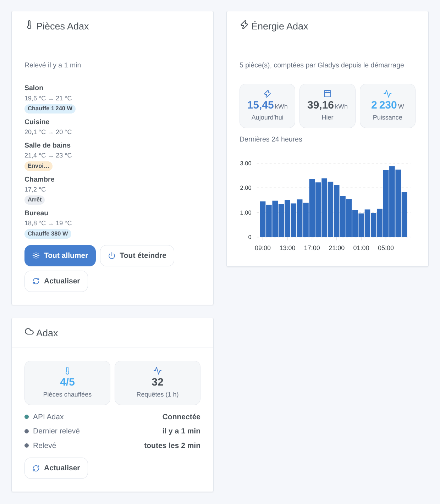Click the Arrêt badge under Chambre
This screenshot has height=504, width=440.
(34, 200)
